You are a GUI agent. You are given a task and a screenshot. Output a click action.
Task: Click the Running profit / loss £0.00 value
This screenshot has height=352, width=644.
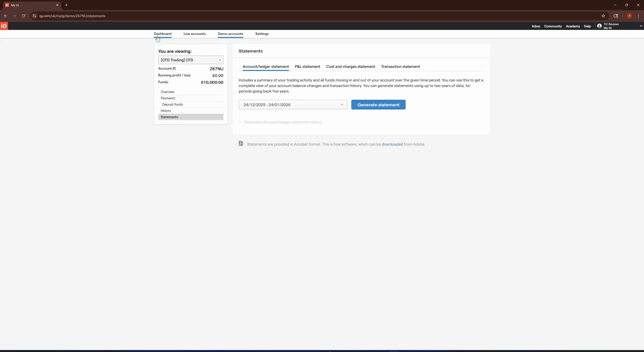point(218,75)
